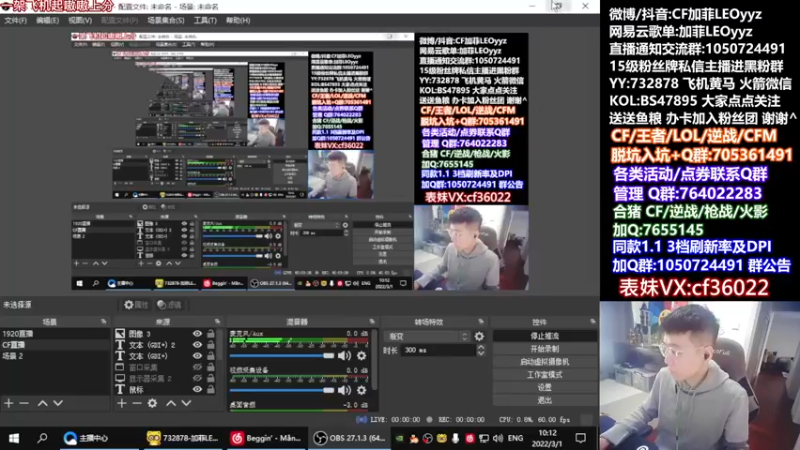The image size is (800, 450).
Task: Open Windows notification center icon
Action: 581,438
